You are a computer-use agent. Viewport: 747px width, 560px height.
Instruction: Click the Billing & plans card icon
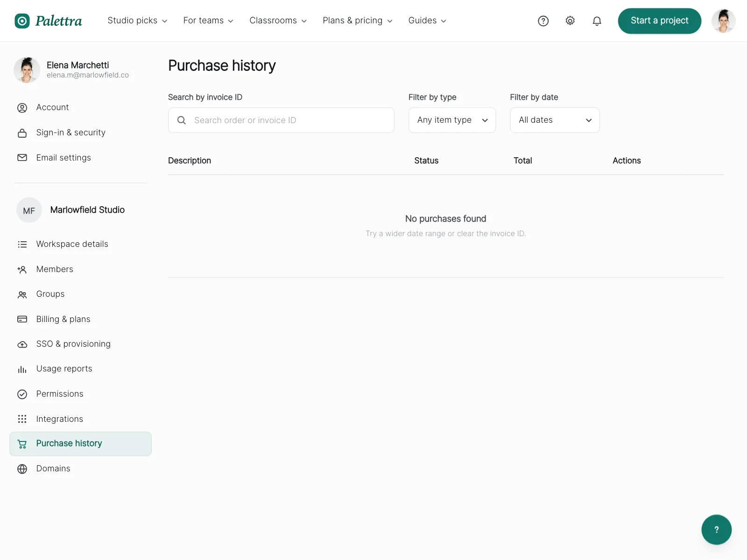22,319
